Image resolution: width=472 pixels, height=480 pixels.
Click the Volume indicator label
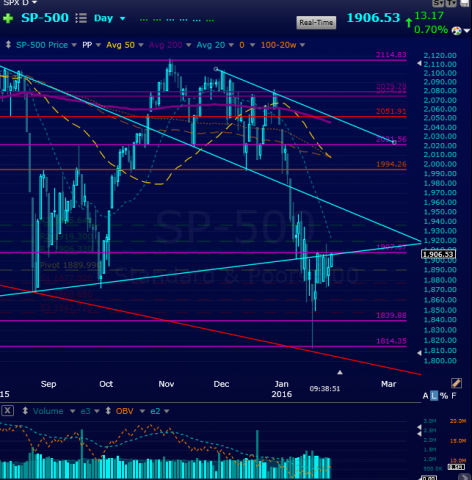[48, 411]
